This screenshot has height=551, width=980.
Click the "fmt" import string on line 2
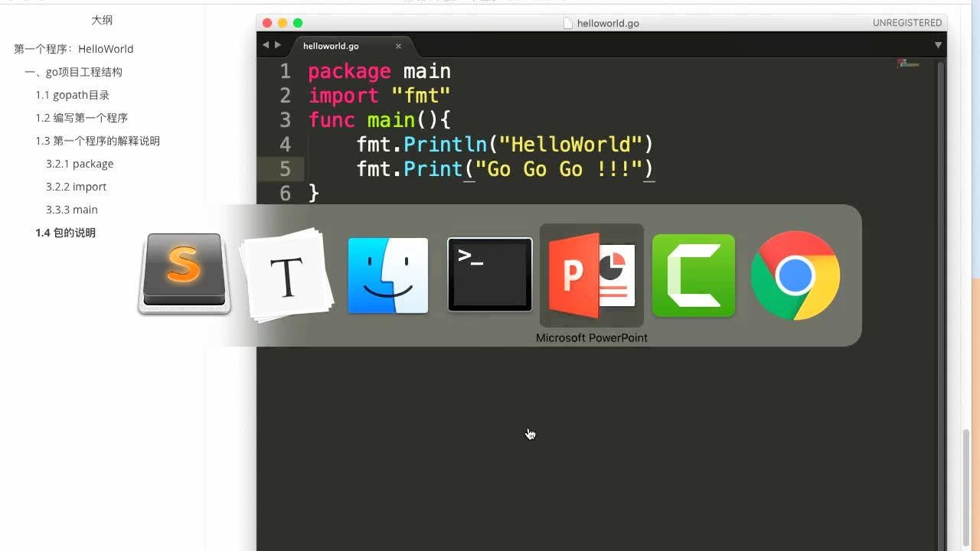[420, 96]
